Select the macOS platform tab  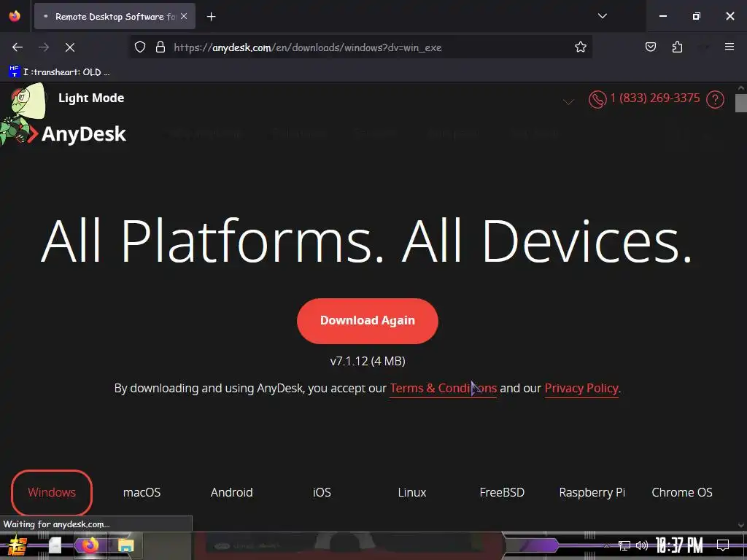(x=142, y=492)
